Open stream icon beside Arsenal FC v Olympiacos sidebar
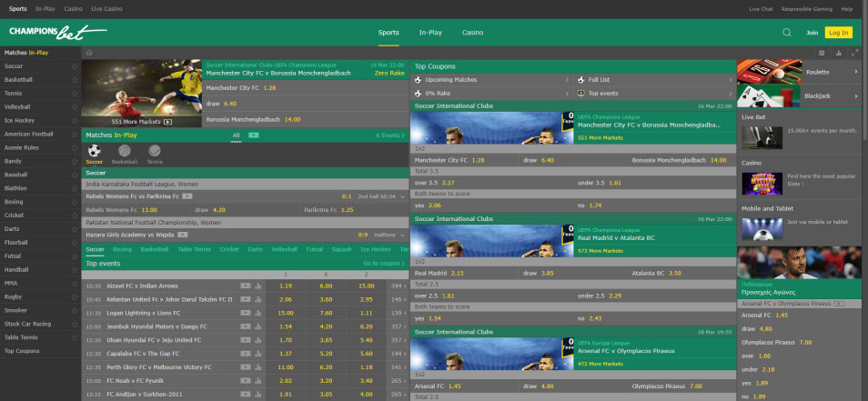This screenshot has height=401, width=868. coord(839,304)
